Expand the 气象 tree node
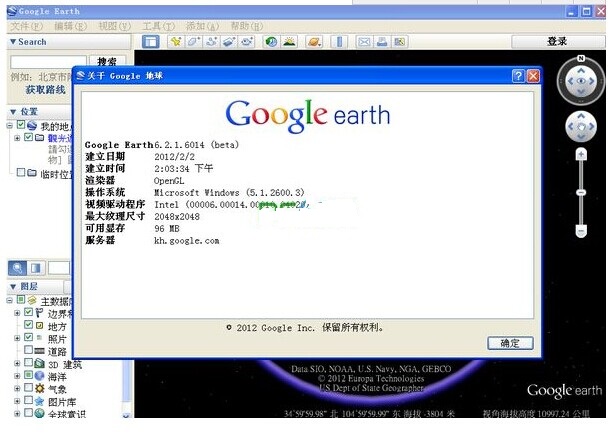 tap(17, 389)
